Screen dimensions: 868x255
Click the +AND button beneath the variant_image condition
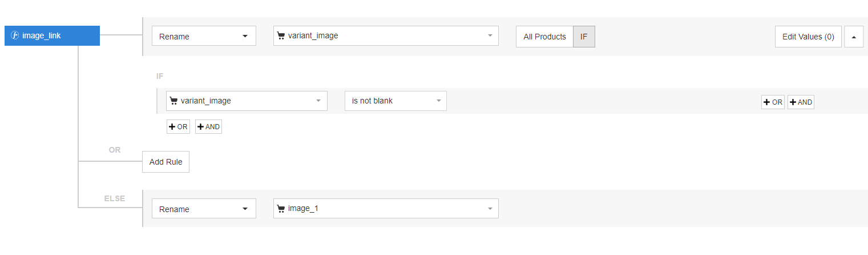point(208,127)
